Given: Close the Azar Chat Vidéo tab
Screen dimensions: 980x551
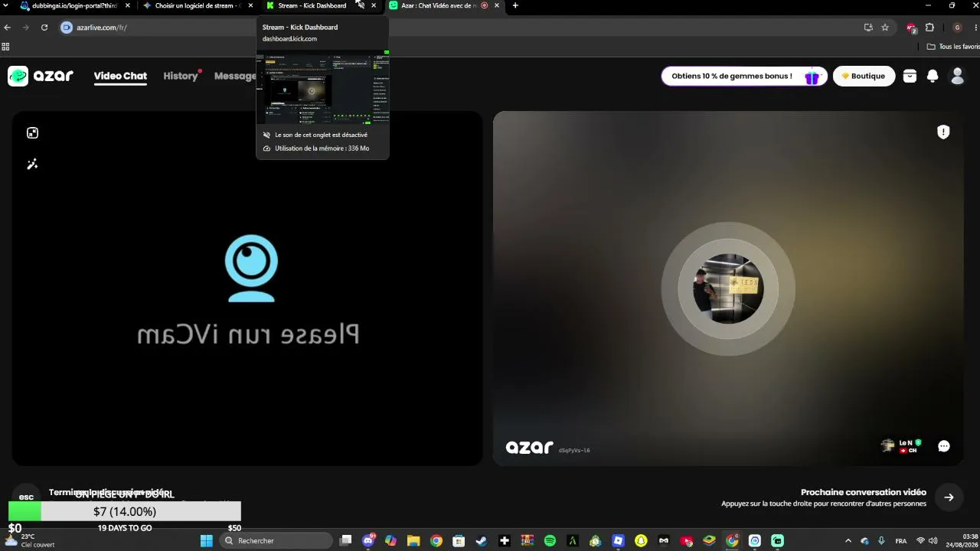Looking at the screenshot, I should (x=497, y=5).
